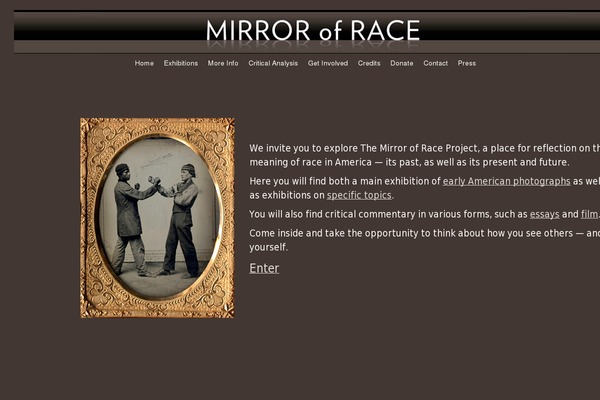Select Critical Analysis in the navigation

273,63
